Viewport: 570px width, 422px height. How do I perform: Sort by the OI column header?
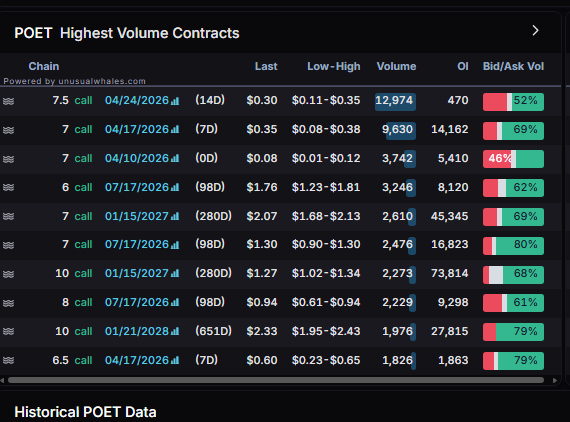point(463,66)
